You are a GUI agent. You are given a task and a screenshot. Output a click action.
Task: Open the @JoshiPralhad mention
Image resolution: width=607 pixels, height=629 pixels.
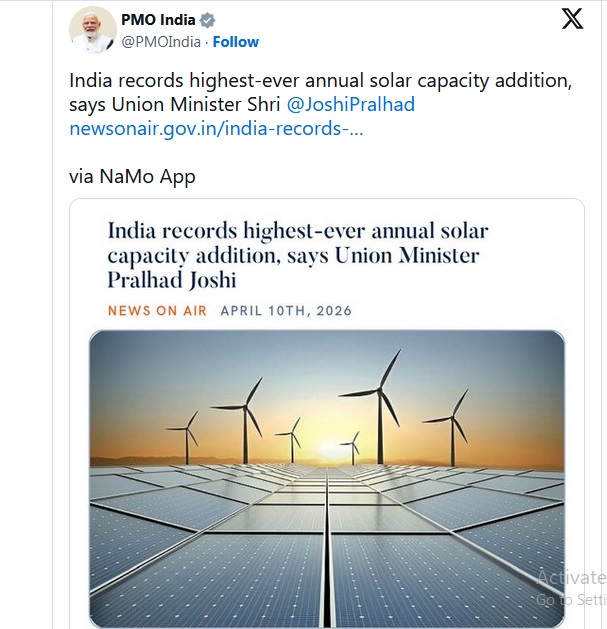pyautogui.click(x=351, y=104)
